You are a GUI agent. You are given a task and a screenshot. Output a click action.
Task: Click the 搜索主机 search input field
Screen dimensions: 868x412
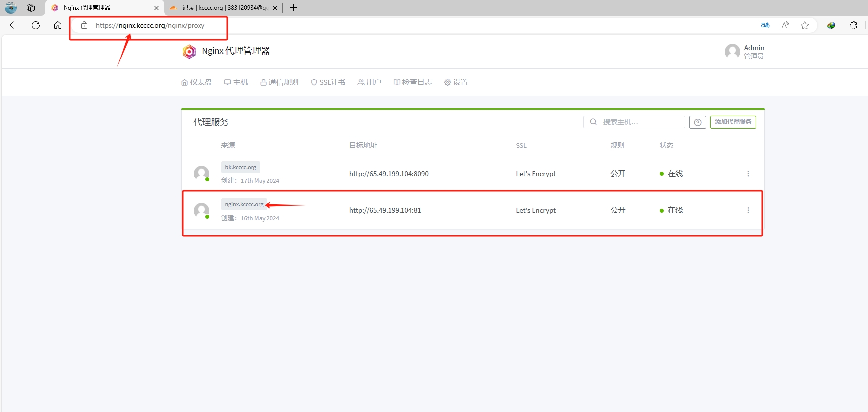(x=634, y=122)
